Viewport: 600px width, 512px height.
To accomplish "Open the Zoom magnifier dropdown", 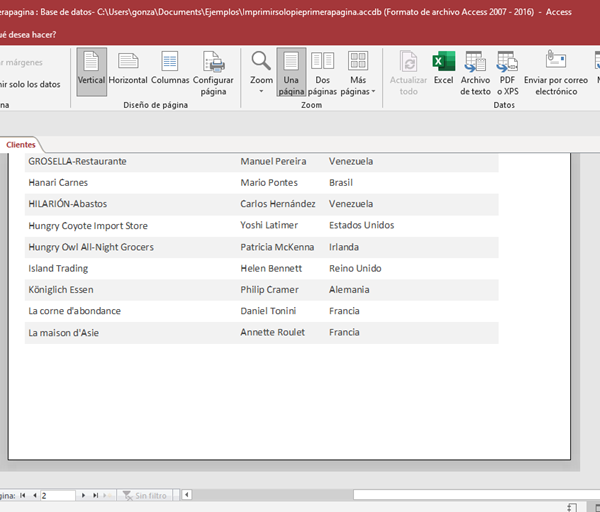I will (261, 72).
